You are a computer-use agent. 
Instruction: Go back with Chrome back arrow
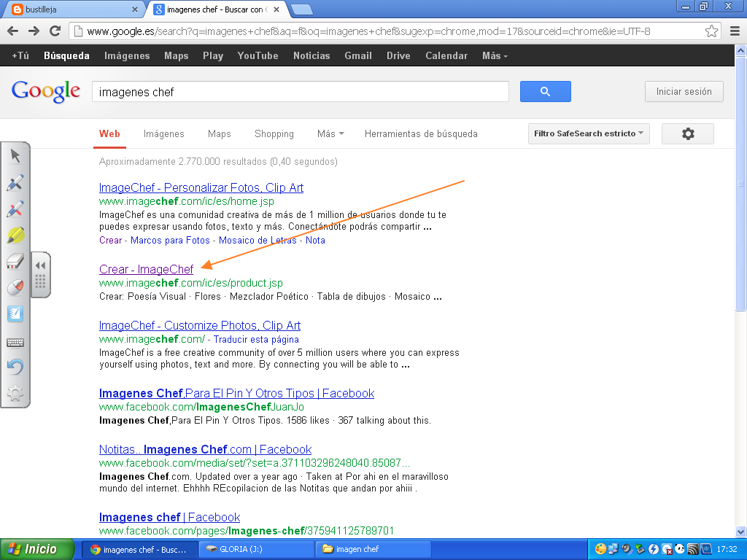(13, 31)
